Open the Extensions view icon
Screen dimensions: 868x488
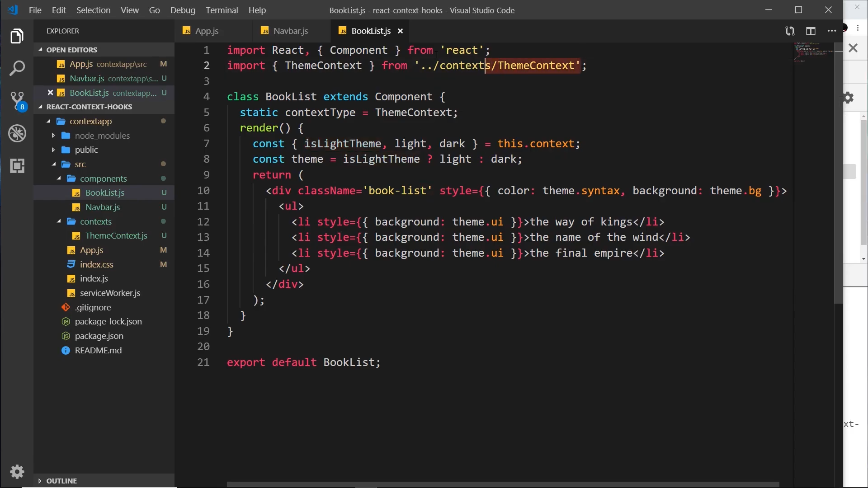(x=17, y=166)
